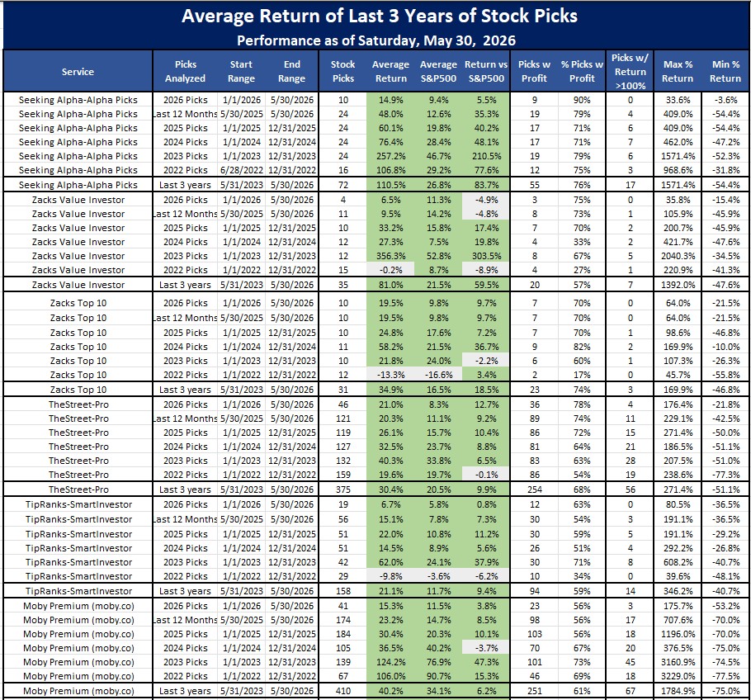
Task: Click the negative average return cell -0.2%
Action: [x=391, y=270]
